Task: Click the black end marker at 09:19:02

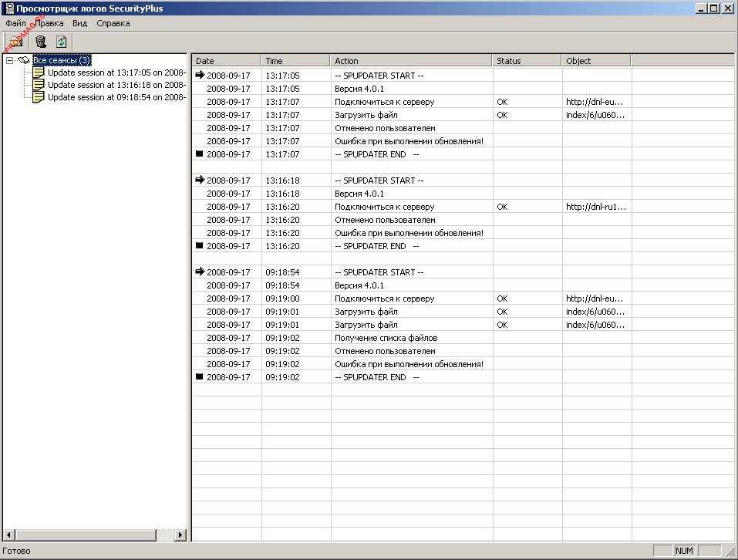Action: tap(200, 377)
